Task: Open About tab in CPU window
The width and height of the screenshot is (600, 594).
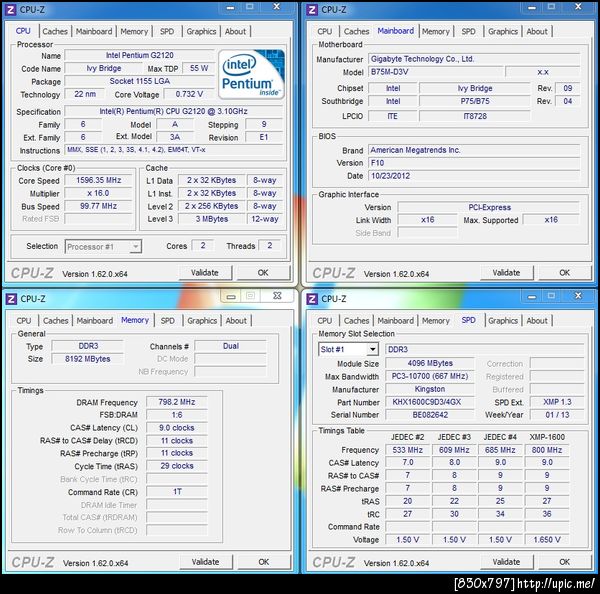Action: point(235,31)
